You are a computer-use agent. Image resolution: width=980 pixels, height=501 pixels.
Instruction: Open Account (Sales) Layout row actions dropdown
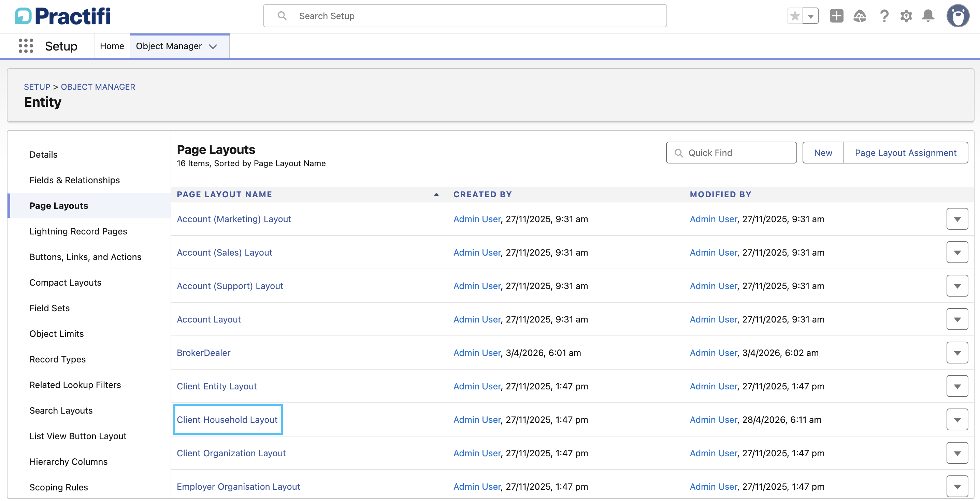pyautogui.click(x=957, y=252)
